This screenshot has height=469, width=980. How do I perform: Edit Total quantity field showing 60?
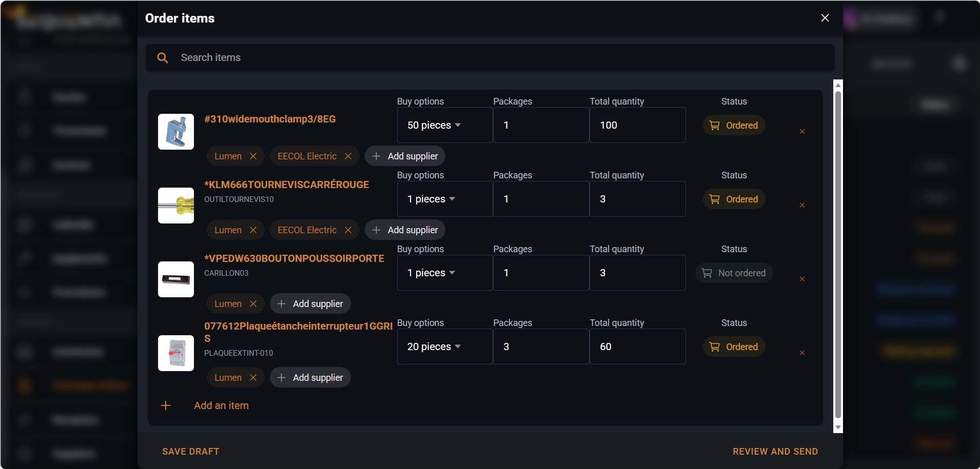click(638, 346)
